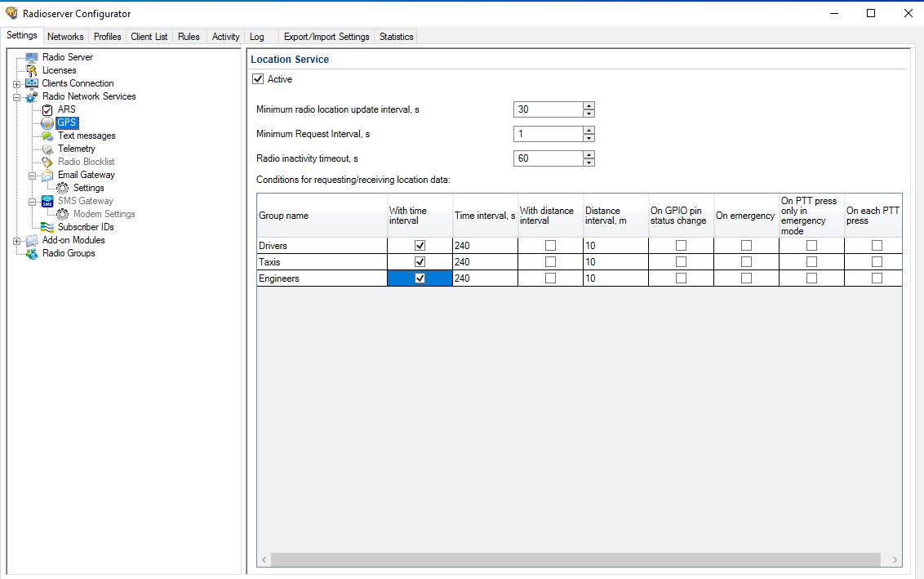Switch to the Networks tab
Screen dimensions: 924x579
pos(65,37)
